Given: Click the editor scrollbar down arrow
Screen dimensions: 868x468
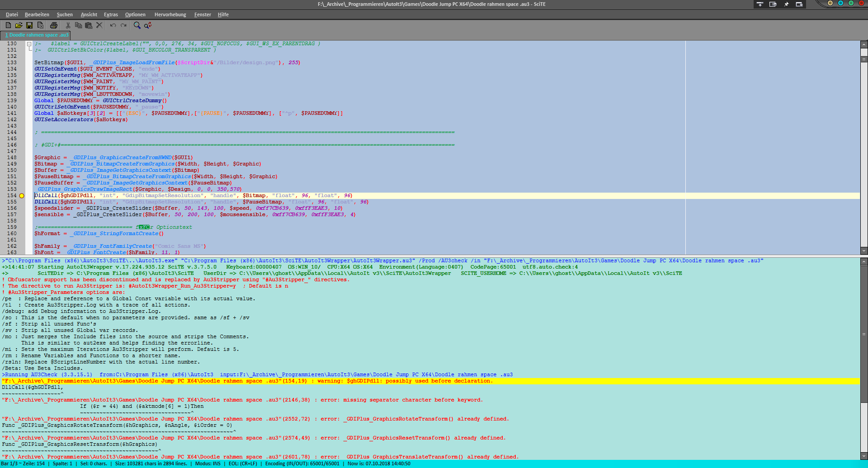Looking at the screenshot, I should pos(864,251).
